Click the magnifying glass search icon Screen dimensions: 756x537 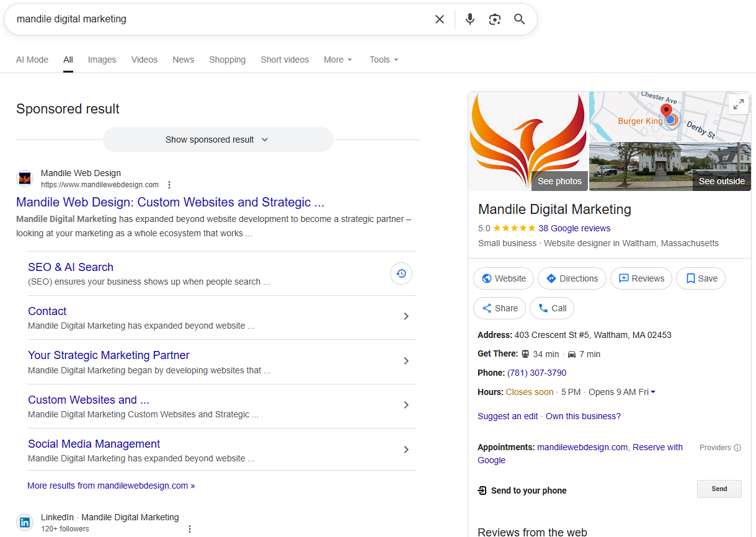point(519,19)
